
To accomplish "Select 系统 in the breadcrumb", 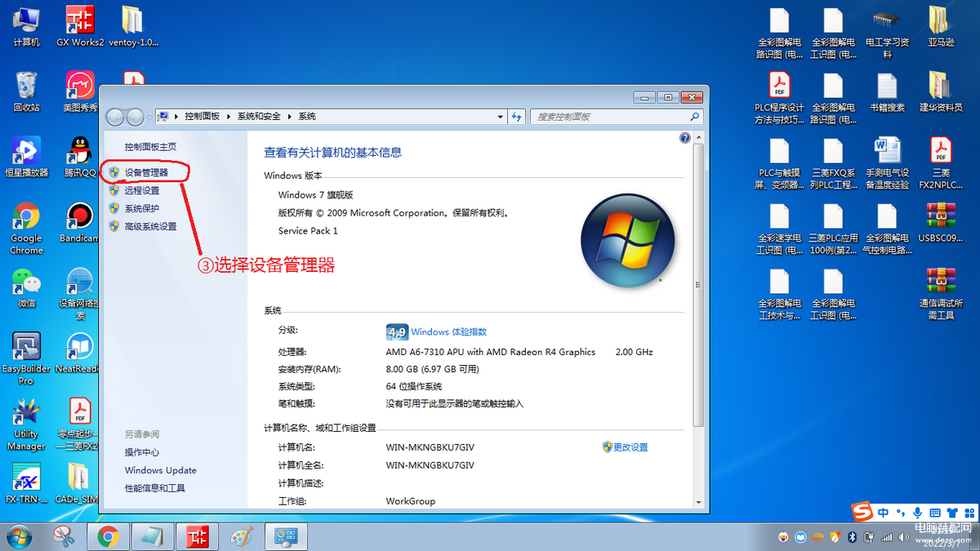I will 306,117.
